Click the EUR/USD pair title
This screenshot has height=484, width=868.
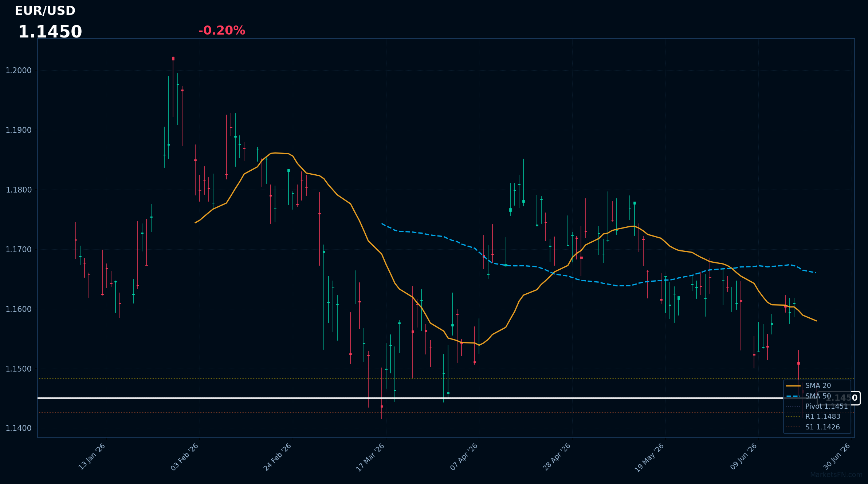[45, 11]
